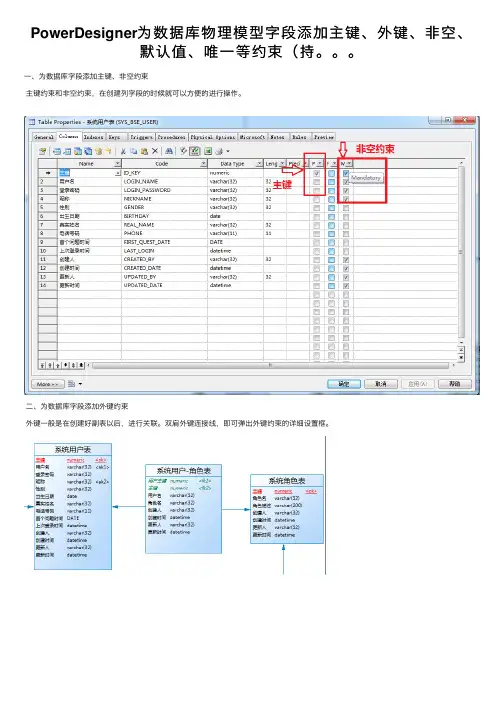Click the Print icon in the toolbar
This screenshot has width=504, height=713.
click(219, 151)
